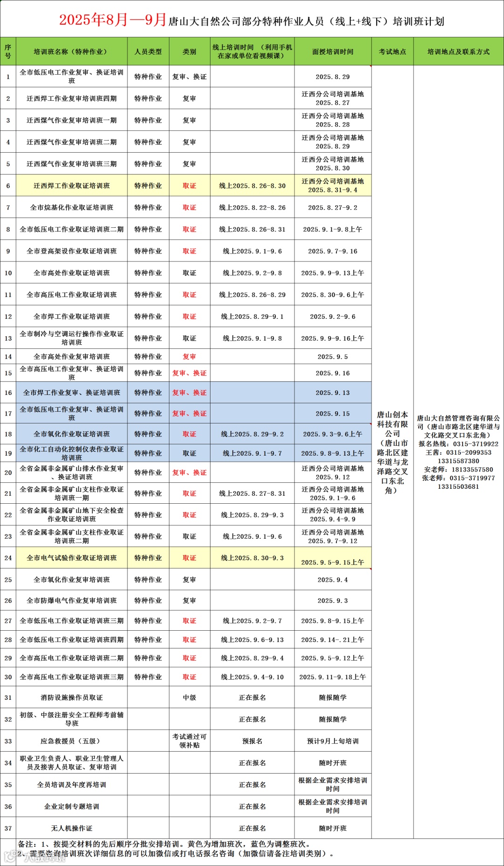Select online time '线上2025.8.29-9.1'

252,317
